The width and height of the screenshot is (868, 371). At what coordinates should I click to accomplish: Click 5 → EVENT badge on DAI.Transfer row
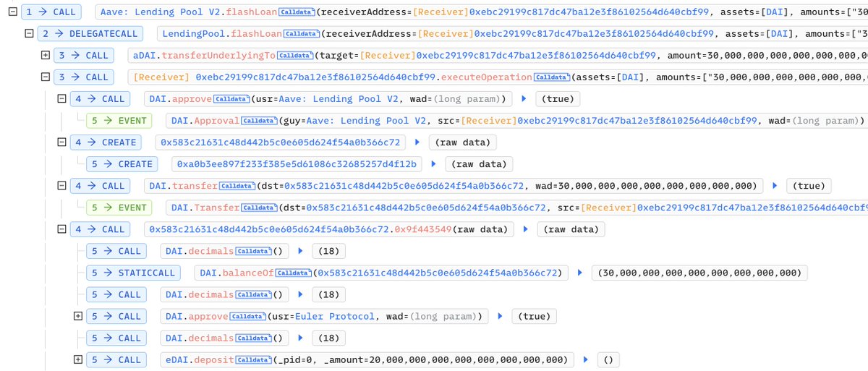click(x=119, y=208)
